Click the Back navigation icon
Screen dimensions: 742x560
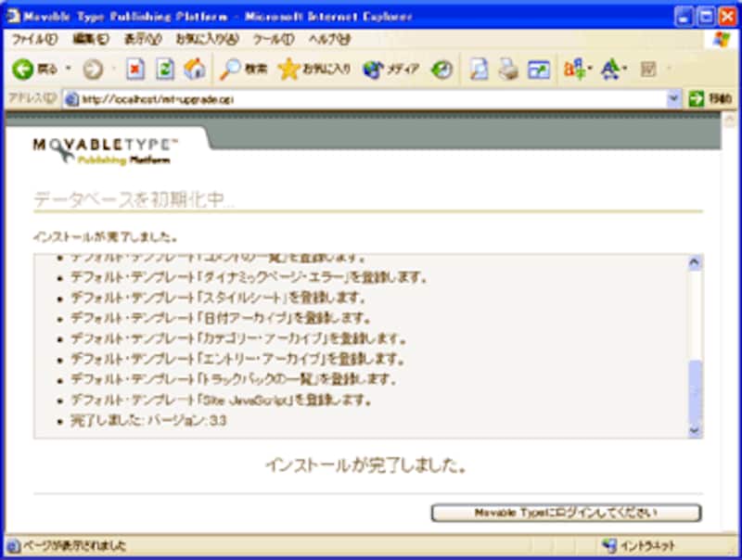(20, 69)
